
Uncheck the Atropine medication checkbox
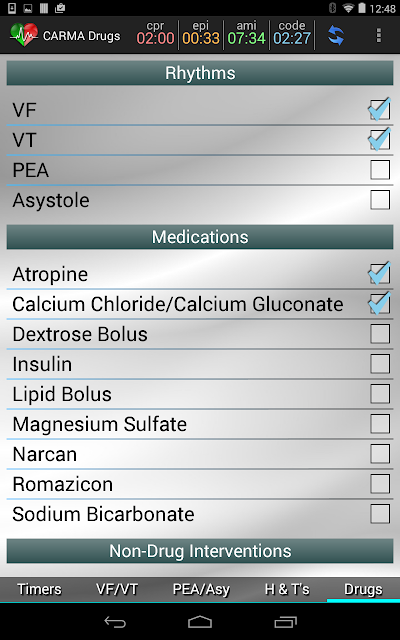pos(380,274)
